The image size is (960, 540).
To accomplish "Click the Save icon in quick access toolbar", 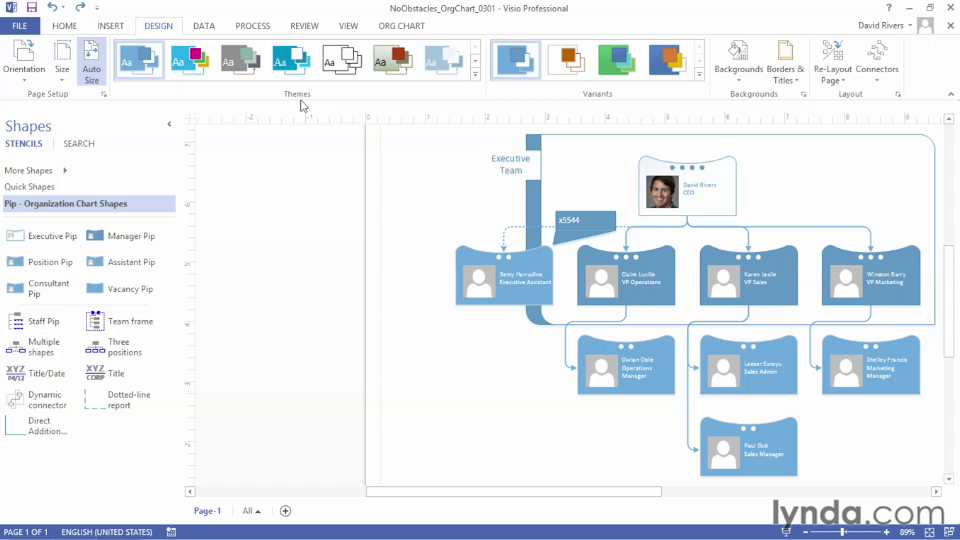I will (31, 8).
